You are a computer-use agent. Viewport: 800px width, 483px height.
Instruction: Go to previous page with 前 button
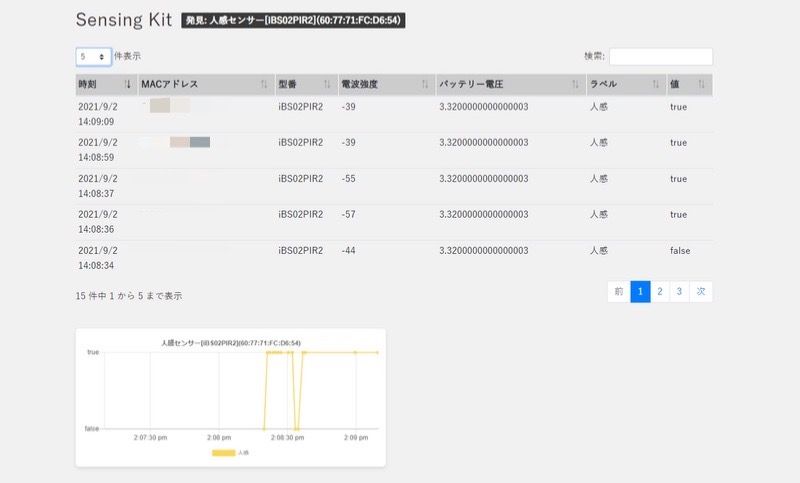pyautogui.click(x=619, y=292)
